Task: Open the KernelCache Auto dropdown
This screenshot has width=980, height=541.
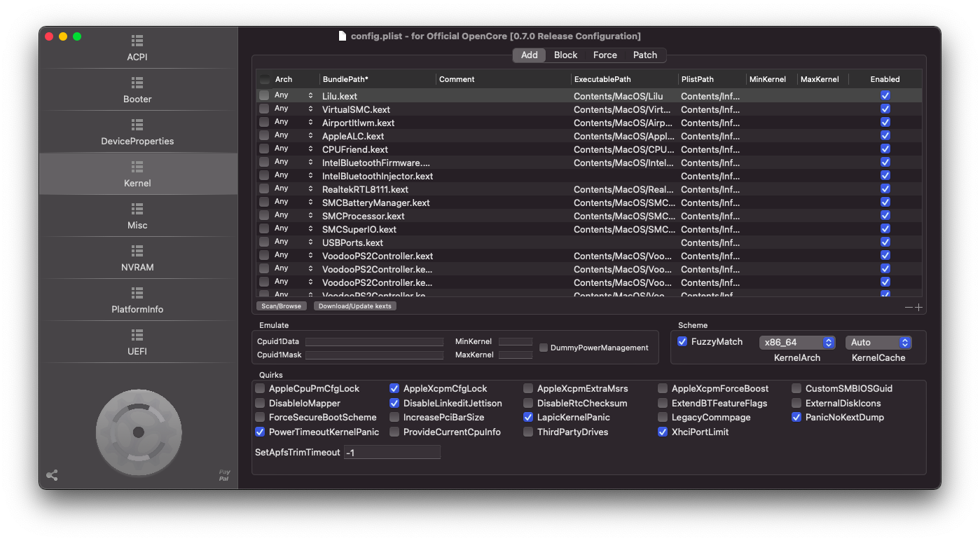Action: [878, 343]
